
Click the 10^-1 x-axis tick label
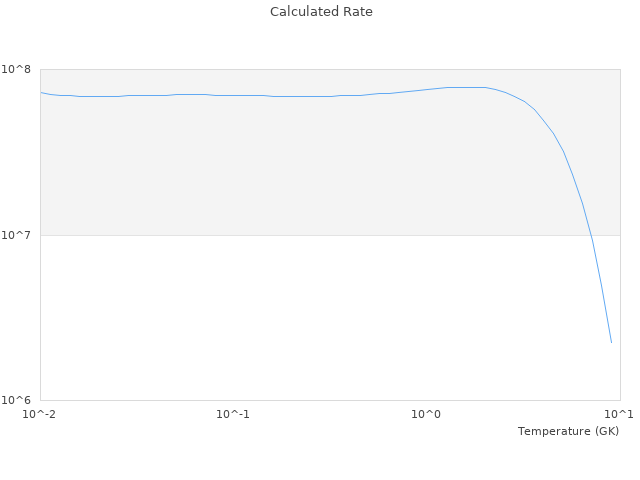pyautogui.click(x=233, y=414)
